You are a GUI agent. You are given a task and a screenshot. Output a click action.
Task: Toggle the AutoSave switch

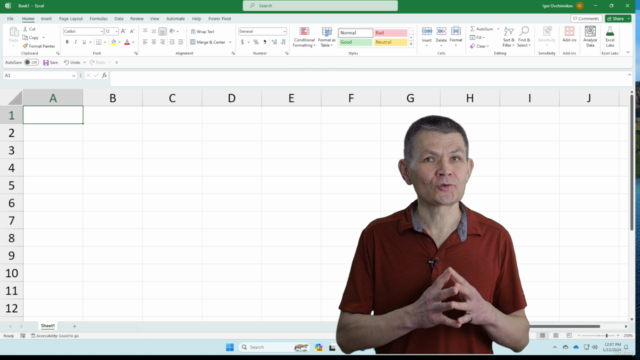(31, 62)
